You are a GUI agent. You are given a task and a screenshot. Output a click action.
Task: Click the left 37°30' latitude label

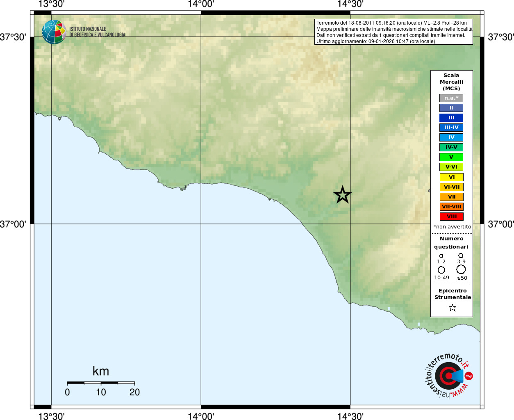pyautogui.click(x=13, y=37)
